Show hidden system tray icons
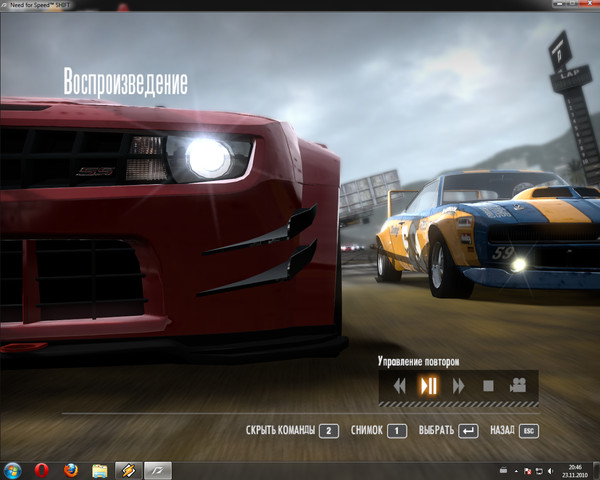 [516, 471]
